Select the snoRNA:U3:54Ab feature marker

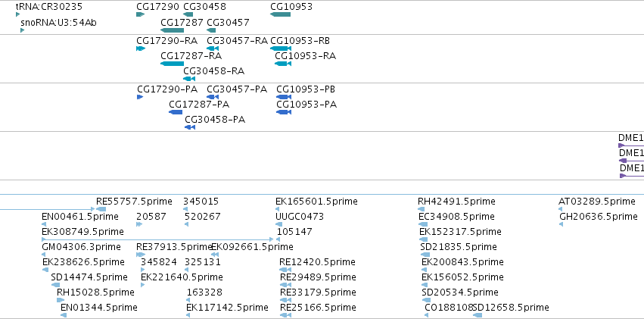pyautogui.click(x=22, y=30)
